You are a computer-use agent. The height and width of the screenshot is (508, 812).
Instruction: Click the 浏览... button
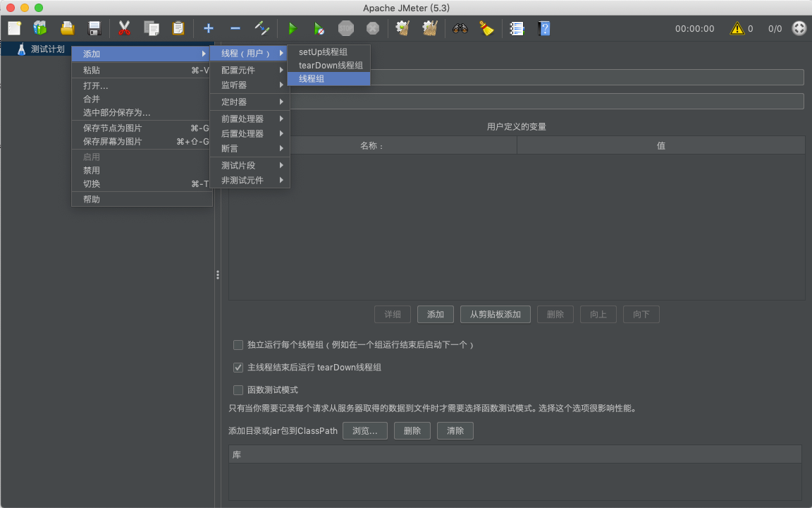pyautogui.click(x=365, y=431)
